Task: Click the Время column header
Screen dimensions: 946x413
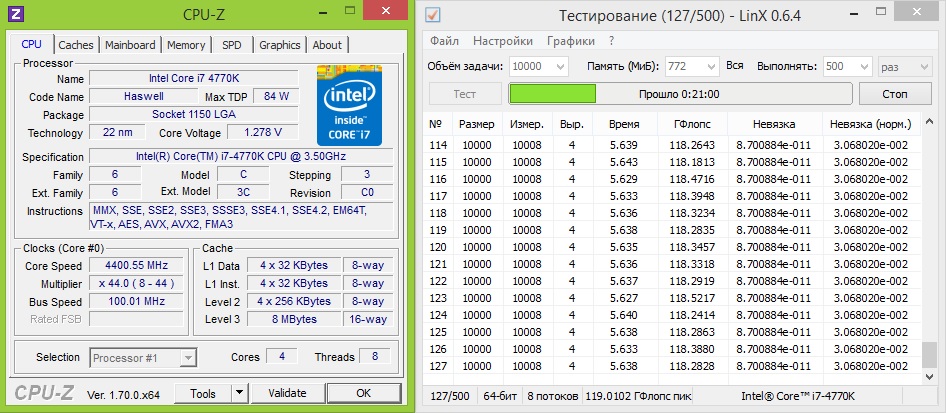Action: click(x=624, y=124)
